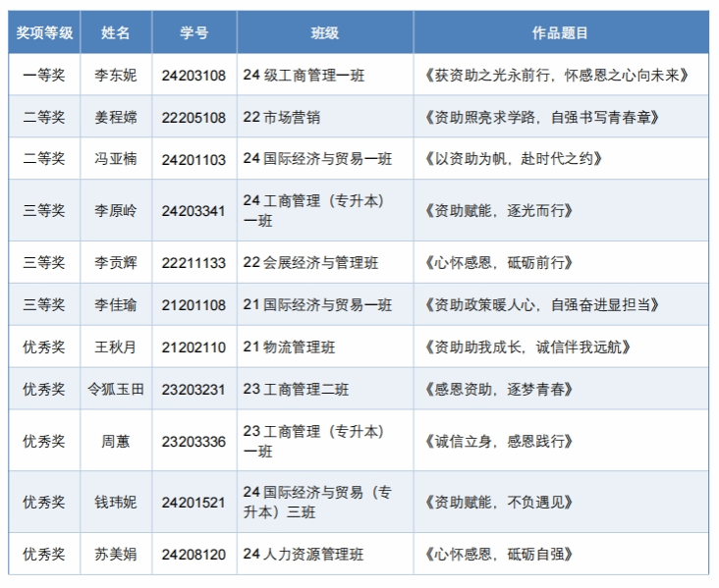The image size is (719, 588).
Task: Click the name 冯亚楠
Action: tap(116, 159)
